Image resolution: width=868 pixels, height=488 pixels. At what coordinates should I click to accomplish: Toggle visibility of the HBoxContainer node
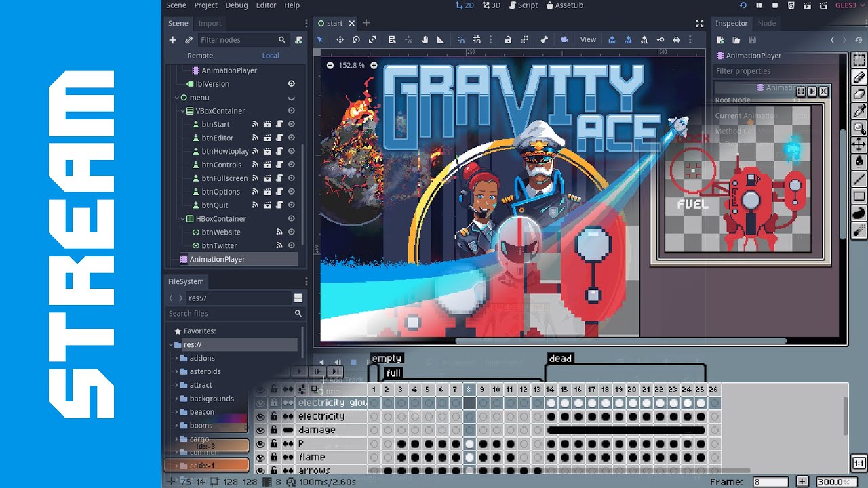point(292,219)
